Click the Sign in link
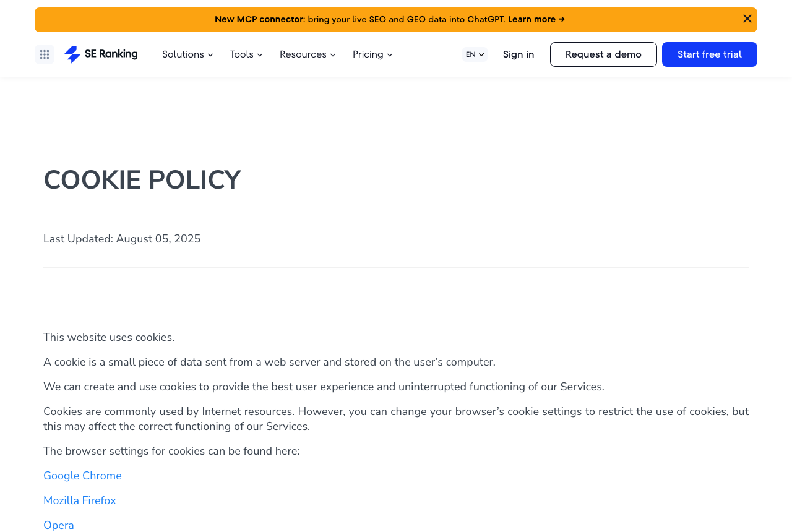The height and width of the screenshot is (532, 792). tap(519, 54)
